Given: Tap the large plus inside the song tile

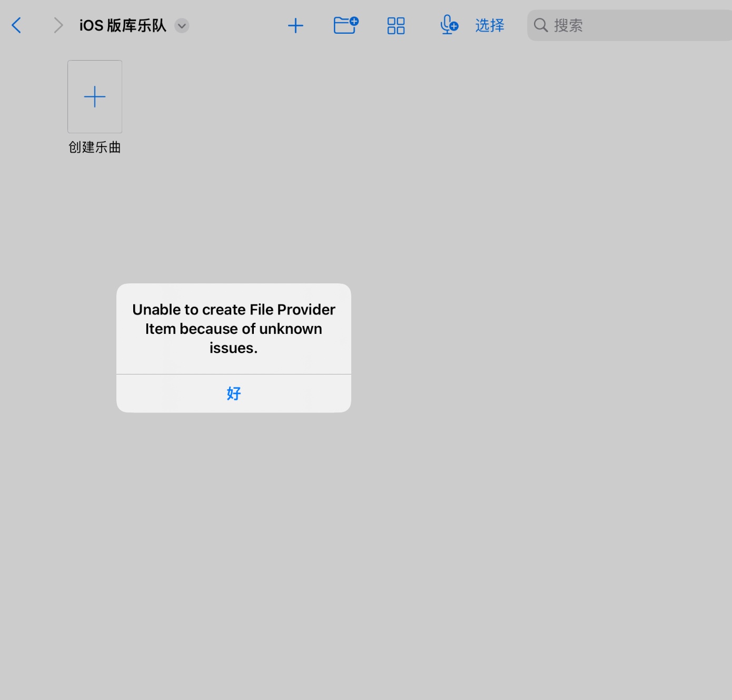Looking at the screenshot, I should (x=95, y=97).
